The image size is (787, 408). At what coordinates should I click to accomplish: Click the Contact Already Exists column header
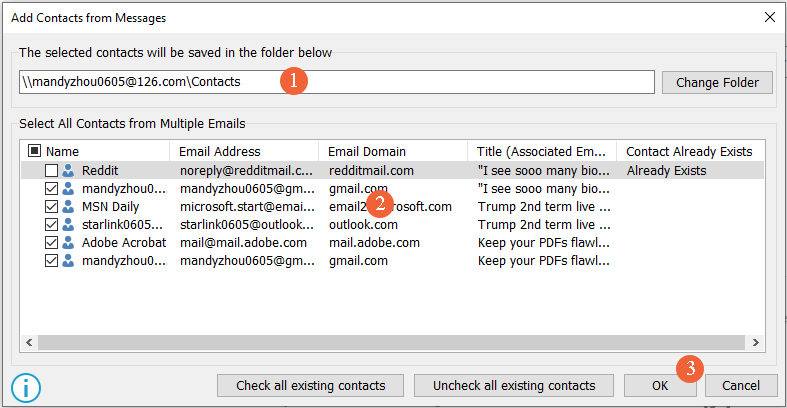point(689,152)
